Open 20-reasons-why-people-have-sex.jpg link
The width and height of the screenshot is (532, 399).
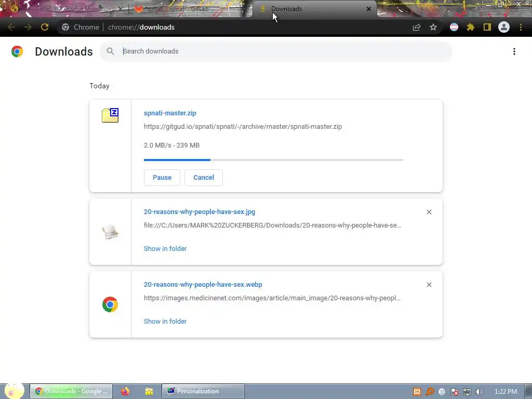tap(199, 212)
